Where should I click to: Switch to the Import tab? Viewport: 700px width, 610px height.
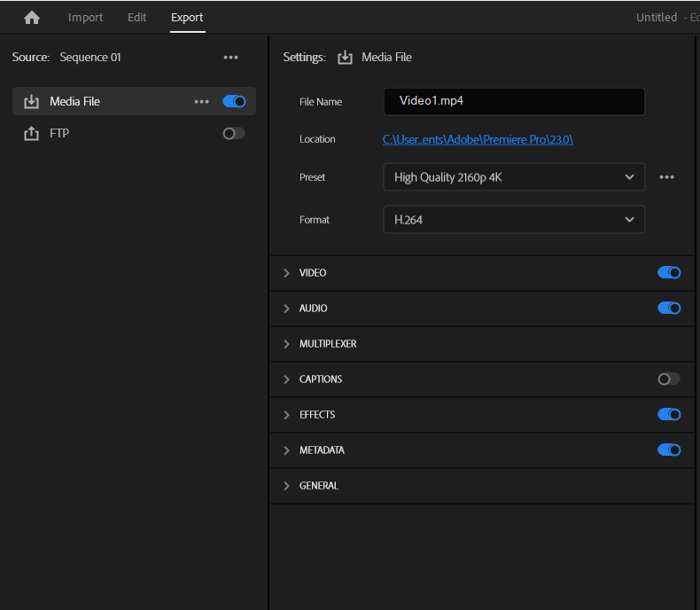coord(86,18)
